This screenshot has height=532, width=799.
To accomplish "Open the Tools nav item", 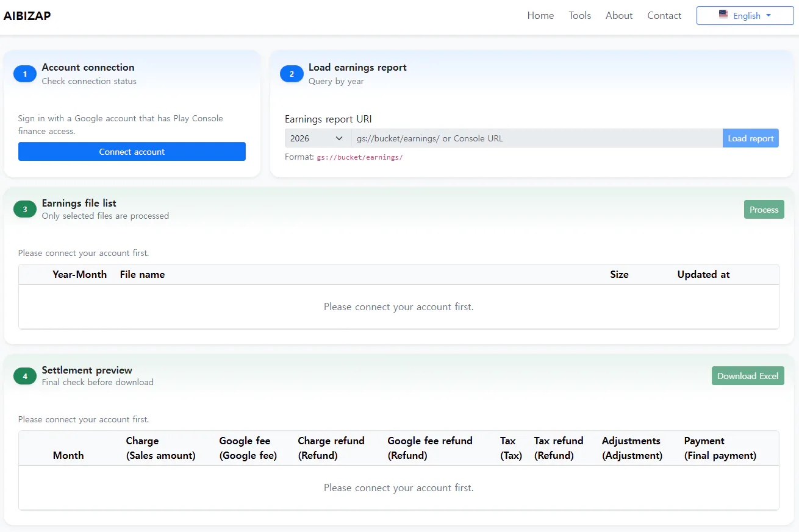I will click(x=579, y=16).
